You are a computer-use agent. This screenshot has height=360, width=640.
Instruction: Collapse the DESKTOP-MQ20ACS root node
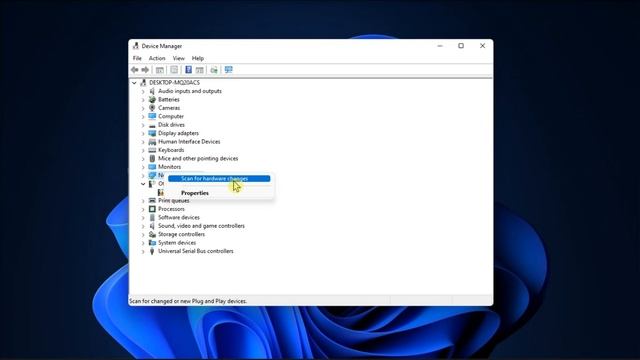pos(134,82)
